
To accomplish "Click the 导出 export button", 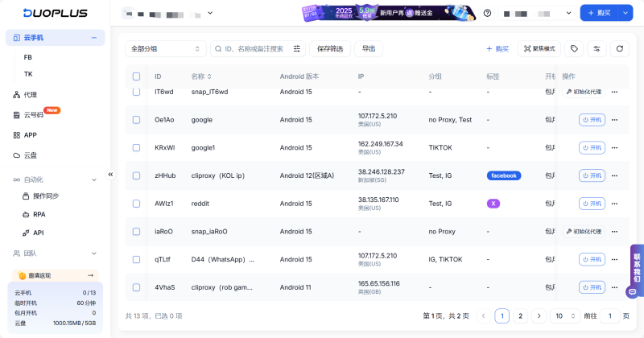I will pos(369,49).
